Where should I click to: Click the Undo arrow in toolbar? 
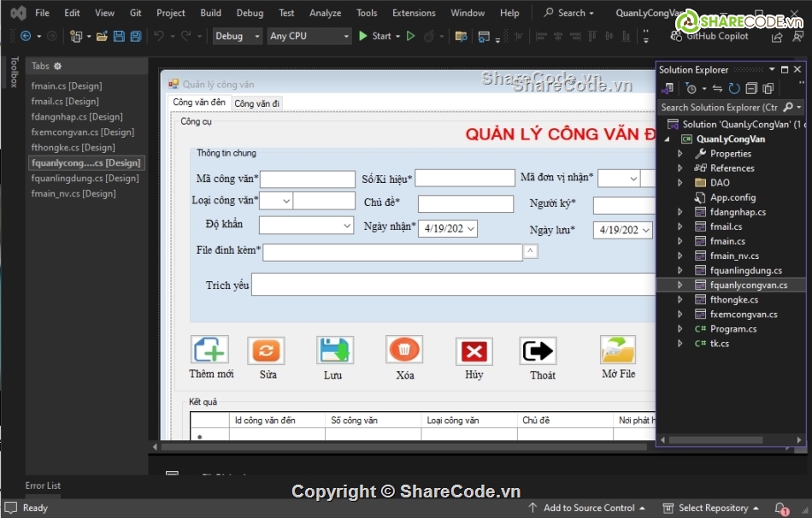pos(159,36)
